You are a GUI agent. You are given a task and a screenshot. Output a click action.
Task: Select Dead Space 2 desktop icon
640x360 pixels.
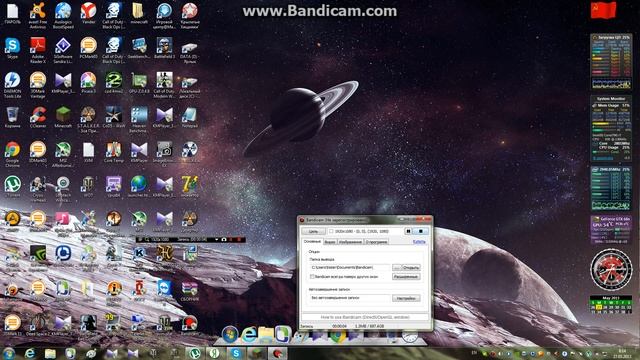click(38, 325)
